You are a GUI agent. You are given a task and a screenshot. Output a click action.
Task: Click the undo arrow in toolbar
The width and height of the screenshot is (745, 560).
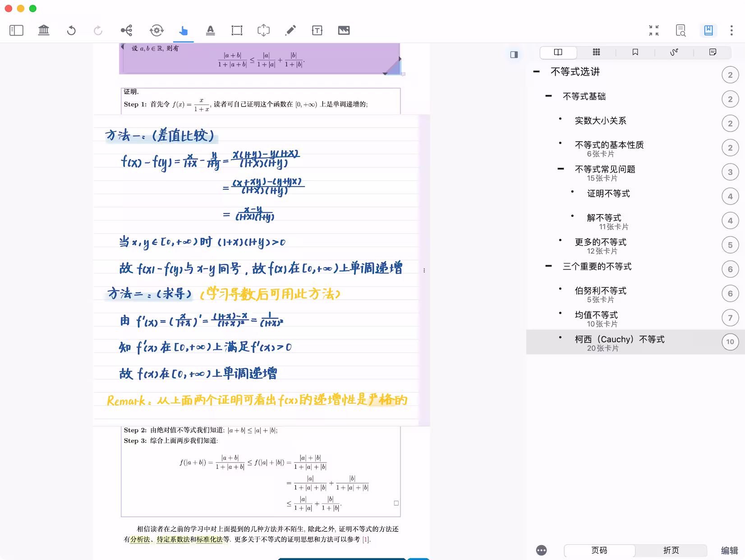71,30
